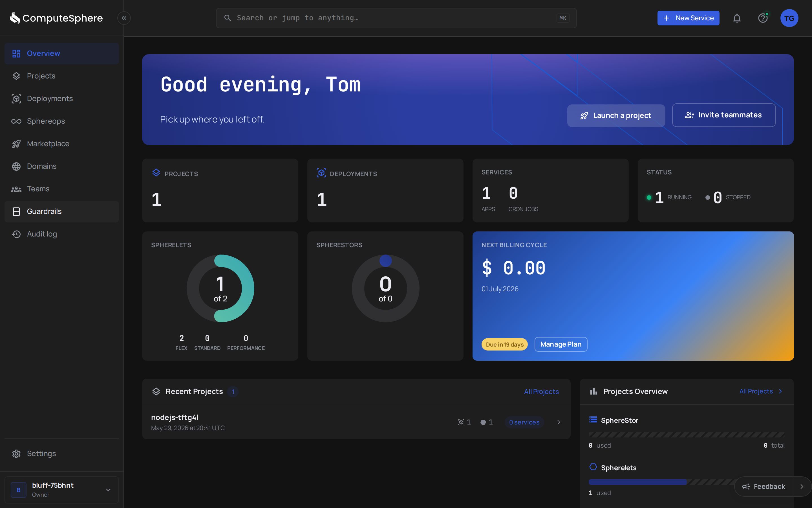Click Invite teammates button
The height and width of the screenshot is (508, 812).
[724, 115]
